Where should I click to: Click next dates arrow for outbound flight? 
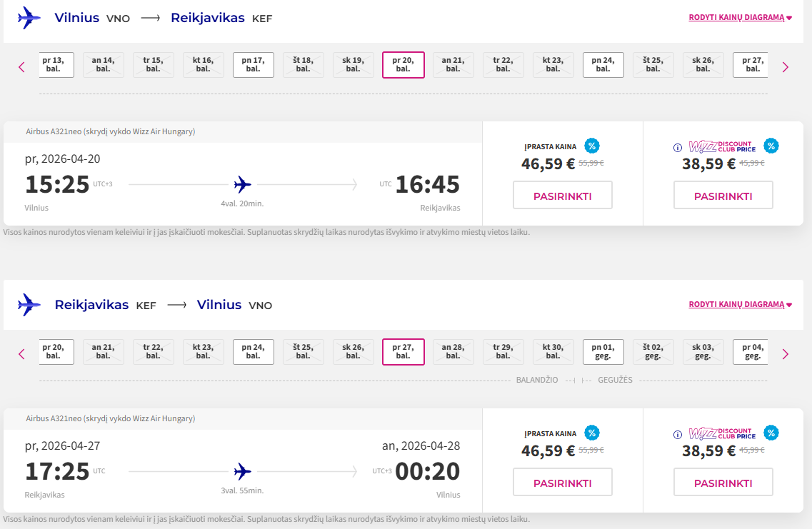click(786, 67)
